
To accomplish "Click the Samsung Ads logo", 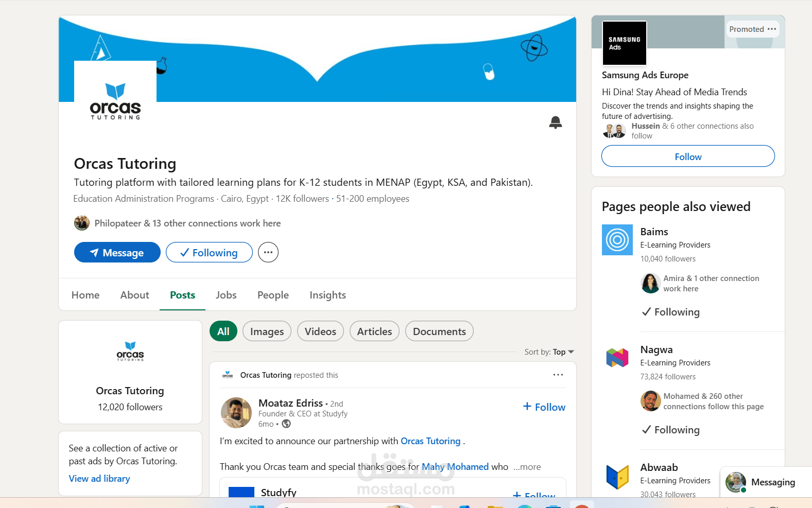I will [624, 43].
